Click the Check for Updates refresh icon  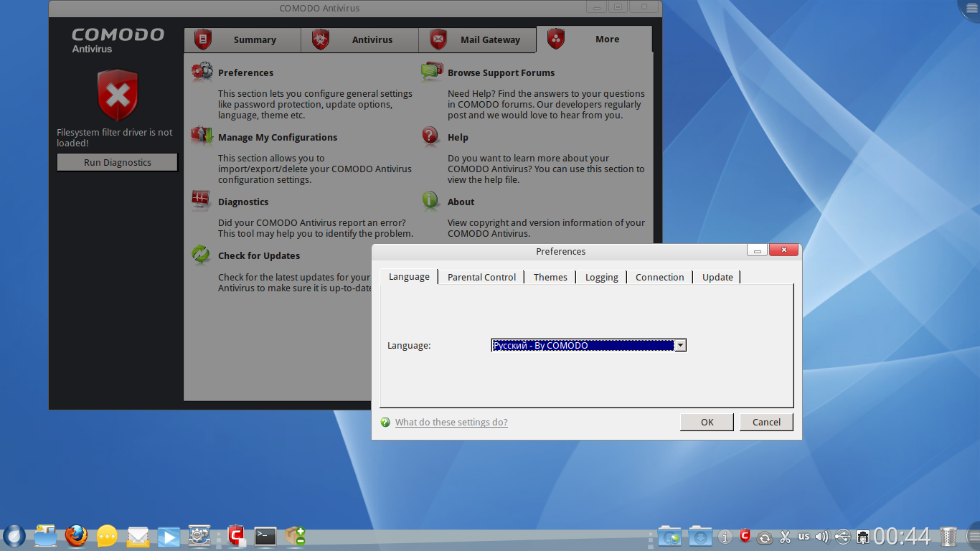(202, 255)
